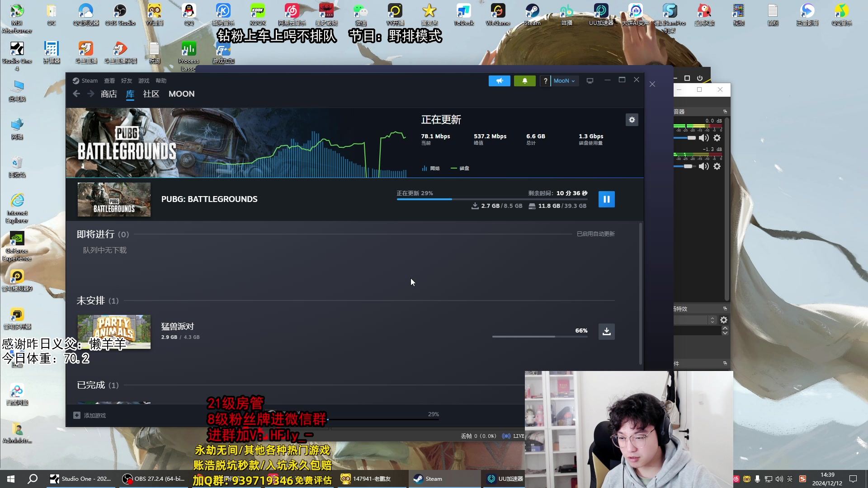Open KOOK desktop shortcut

click(x=258, y=15)
